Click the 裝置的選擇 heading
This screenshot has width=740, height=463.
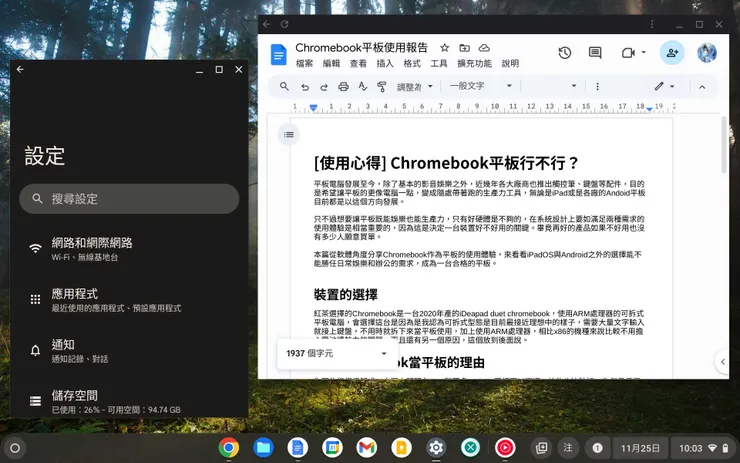point(345,295)
